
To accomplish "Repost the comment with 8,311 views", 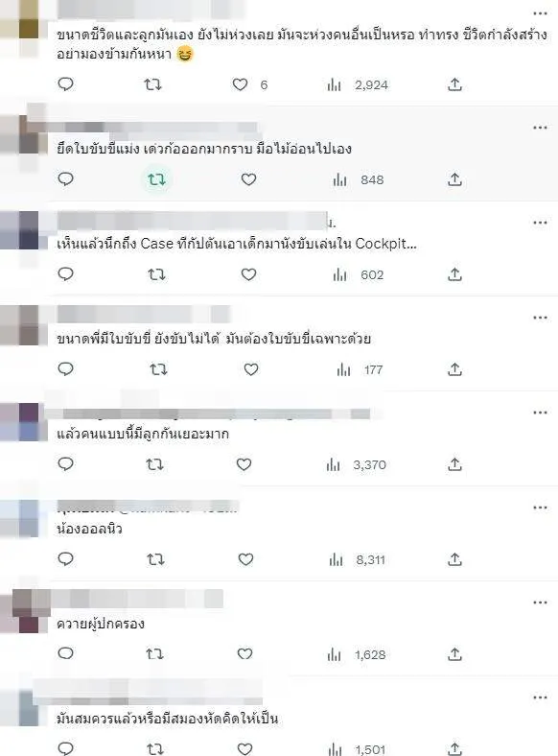I will click(x=155, y=559).
